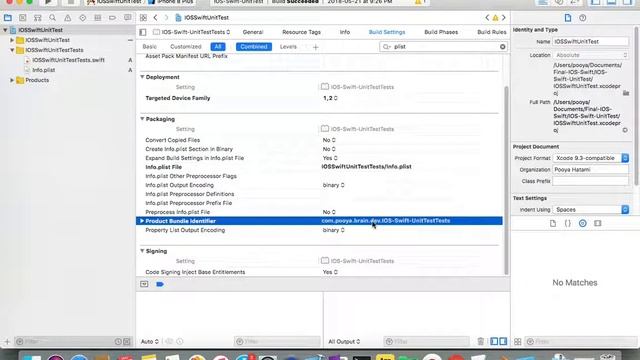Show the File inspector
This screenshot has height=360, width=640.
(x=568, y=18)
